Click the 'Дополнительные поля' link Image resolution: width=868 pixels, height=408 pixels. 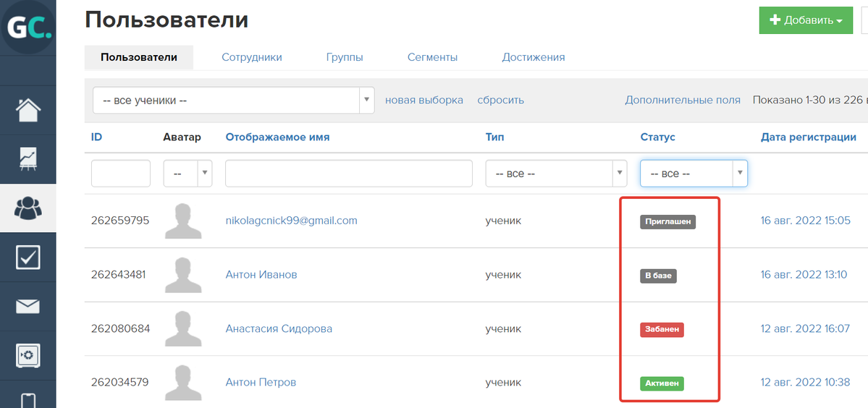(683, 100)
